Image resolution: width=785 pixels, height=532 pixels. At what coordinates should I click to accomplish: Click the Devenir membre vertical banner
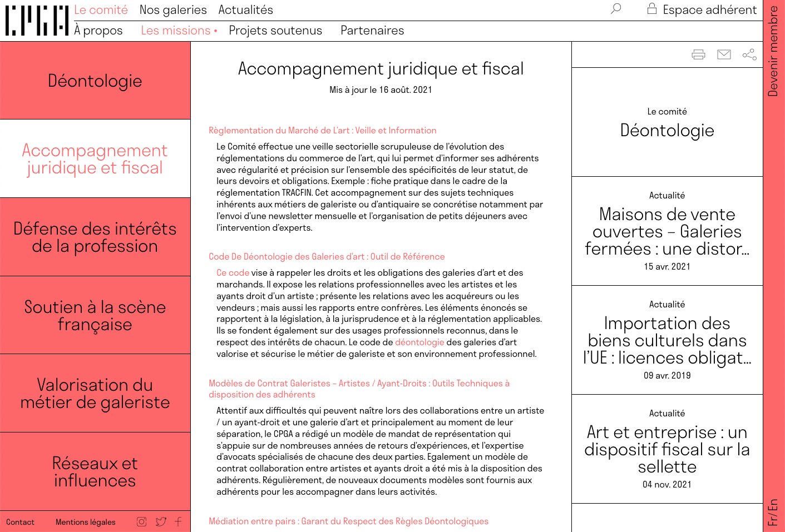773,51
